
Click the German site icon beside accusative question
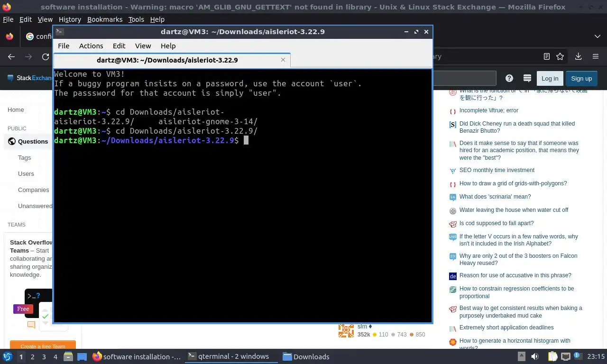tap(452, 276)
